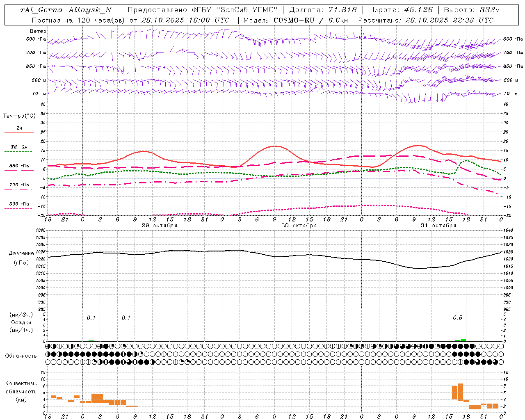
Task: Click the green precipitation bar on 31 октября
Action: (x=463, y=340)
